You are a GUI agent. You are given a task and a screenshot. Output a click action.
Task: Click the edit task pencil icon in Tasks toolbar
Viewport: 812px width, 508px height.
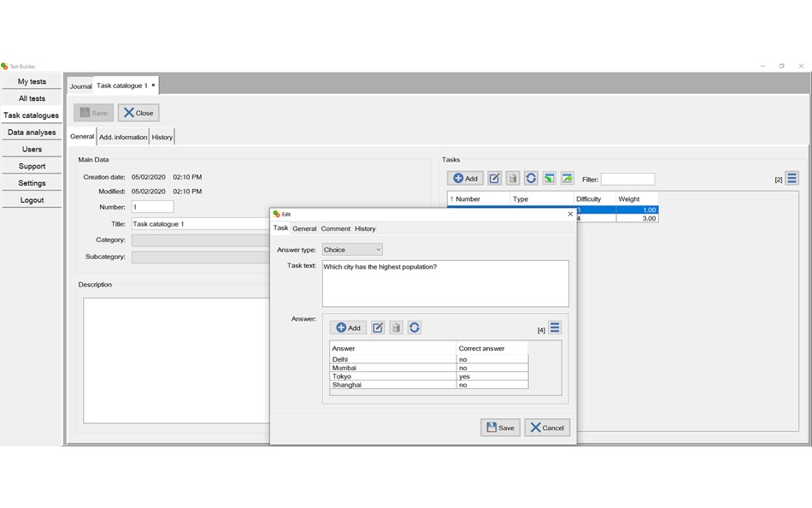(495, 179)
